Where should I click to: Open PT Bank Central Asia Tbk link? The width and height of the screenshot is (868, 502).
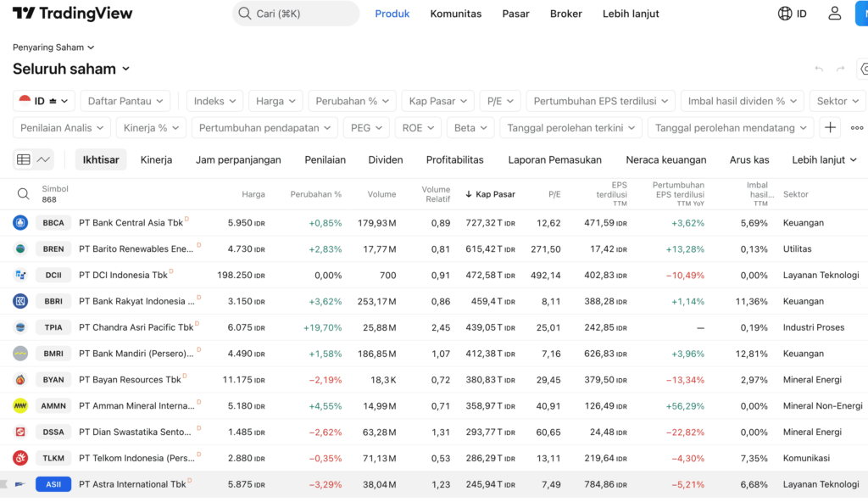click(x=131, y=223)
